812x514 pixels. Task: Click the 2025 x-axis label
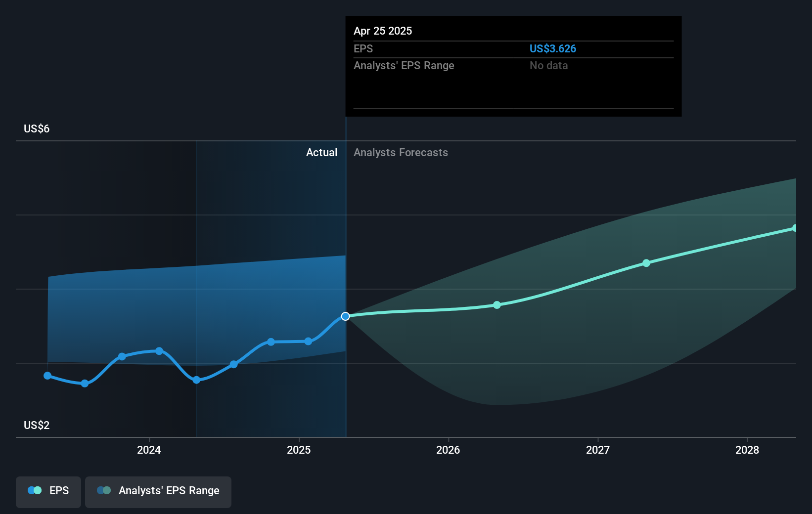click(299, 450)
